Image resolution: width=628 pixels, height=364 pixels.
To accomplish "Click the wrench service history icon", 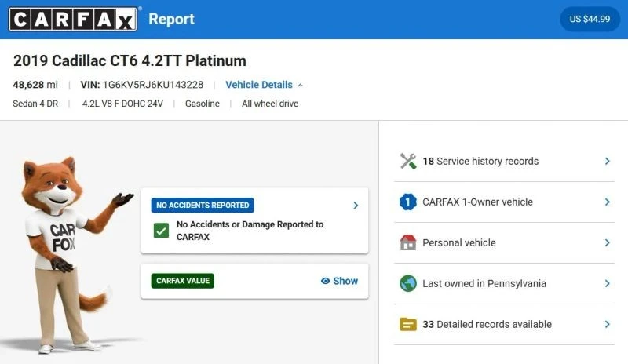I will [x=408, y=161].
